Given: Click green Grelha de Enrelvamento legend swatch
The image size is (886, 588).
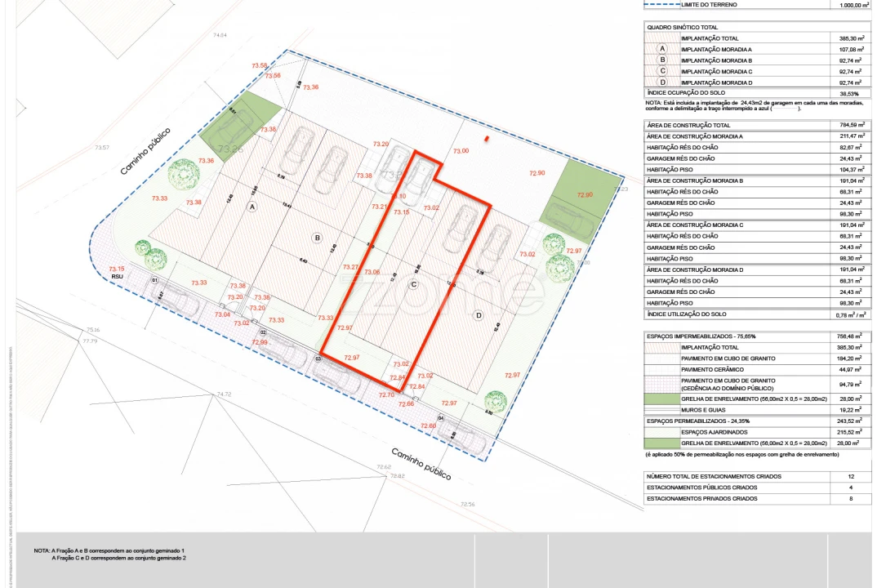Looking at the screenshot, I should [661, 399].
